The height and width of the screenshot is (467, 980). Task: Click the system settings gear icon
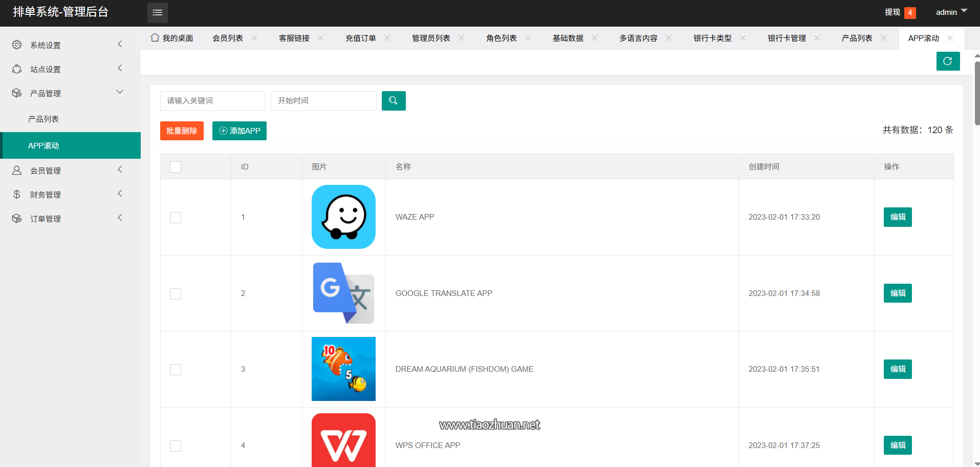tap(17, 45)
